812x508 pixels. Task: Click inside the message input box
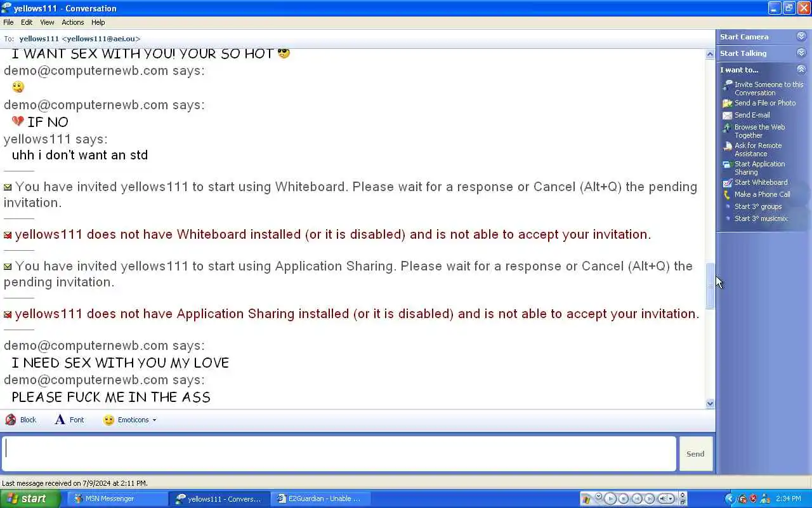pos(339,453)
